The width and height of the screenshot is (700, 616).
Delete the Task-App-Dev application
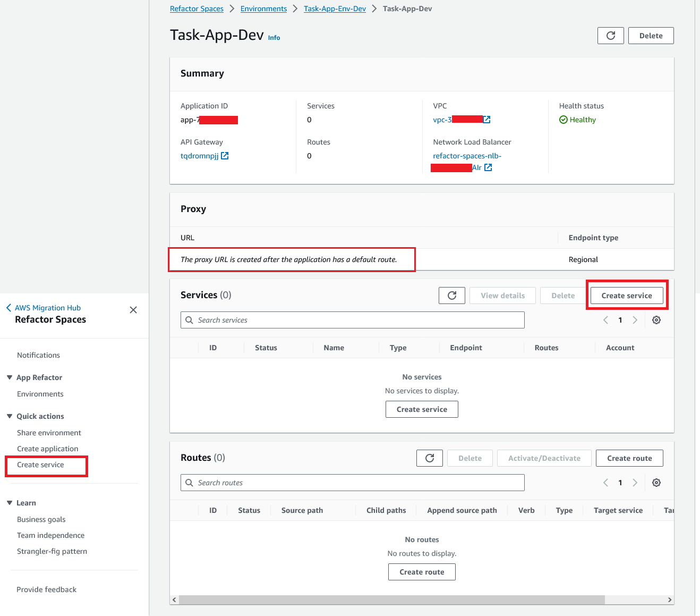coord(651,36)
